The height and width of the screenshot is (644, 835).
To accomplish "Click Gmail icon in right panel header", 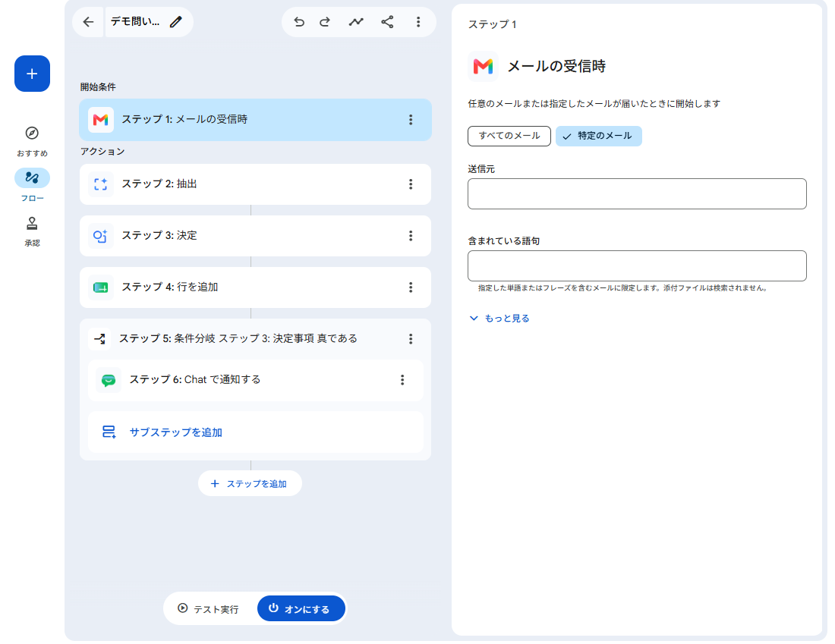I will (x=483, y=67).
